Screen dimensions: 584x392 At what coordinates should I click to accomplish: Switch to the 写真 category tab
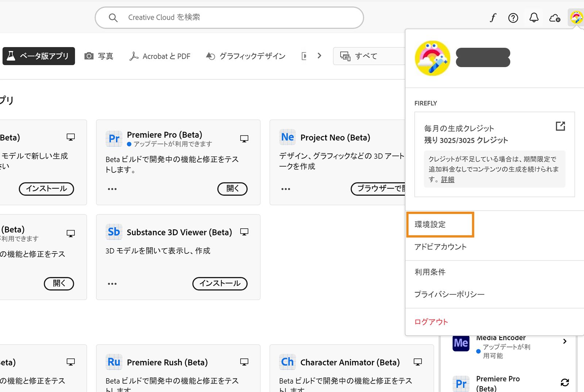click(x=99, y=56)
